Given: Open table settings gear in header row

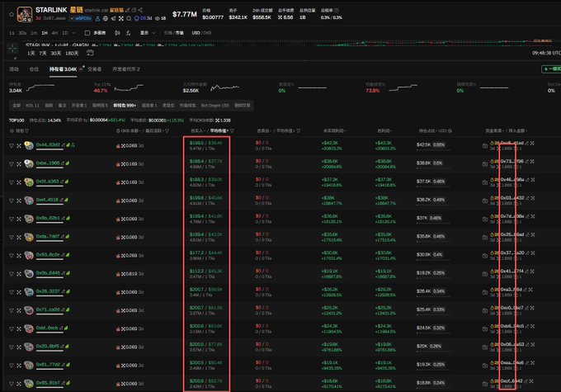Looking at the screenshot, I should [x=12, y=131].
